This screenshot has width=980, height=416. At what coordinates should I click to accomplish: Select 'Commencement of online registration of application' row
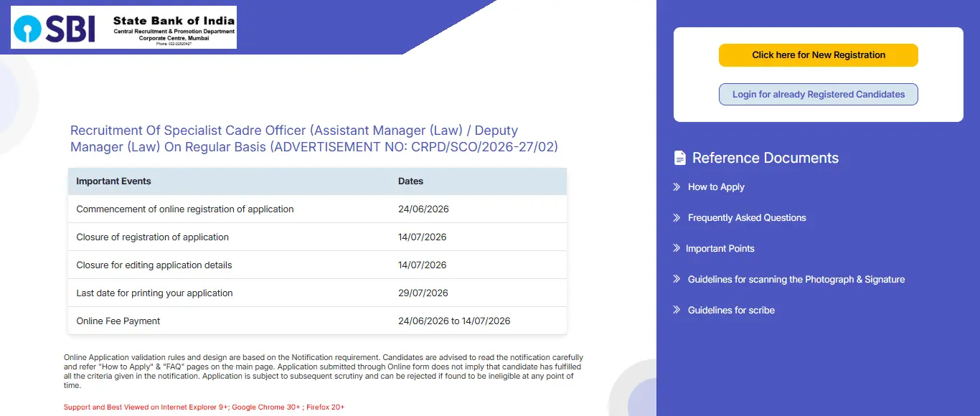[317, 209]
